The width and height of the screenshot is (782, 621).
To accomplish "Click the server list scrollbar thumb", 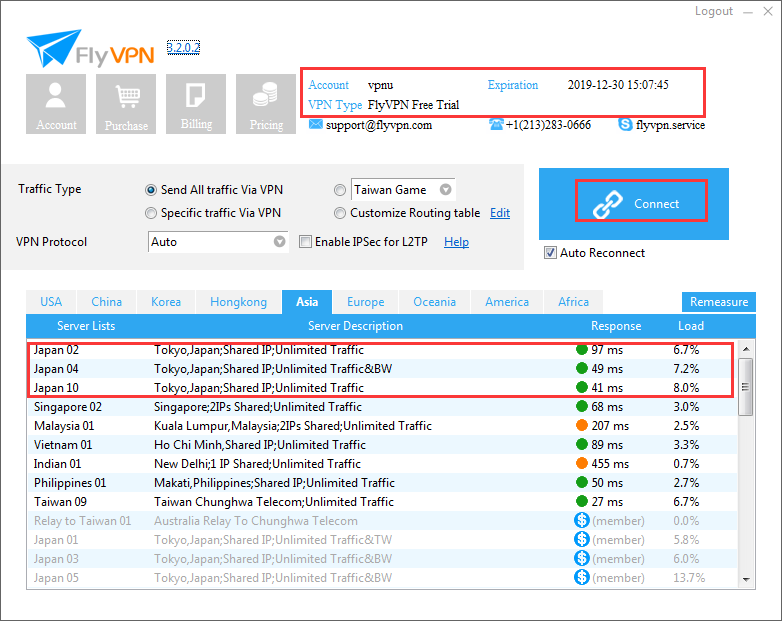I will [746, 387].
